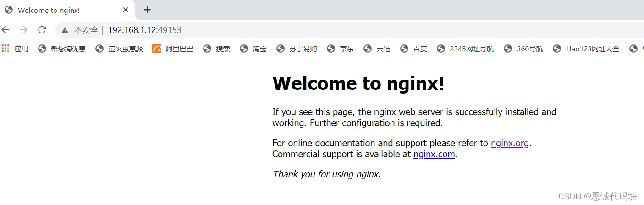The image size is (644, 205).
Task: Follow the nginx.com link
Action: (x=434, y=154)
